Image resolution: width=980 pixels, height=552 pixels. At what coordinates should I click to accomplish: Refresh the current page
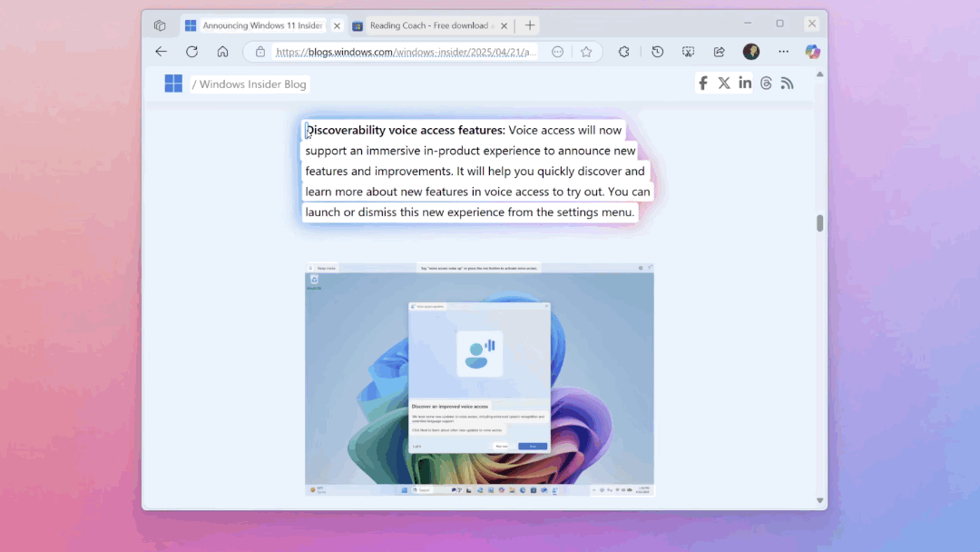[x=191, y=52]
